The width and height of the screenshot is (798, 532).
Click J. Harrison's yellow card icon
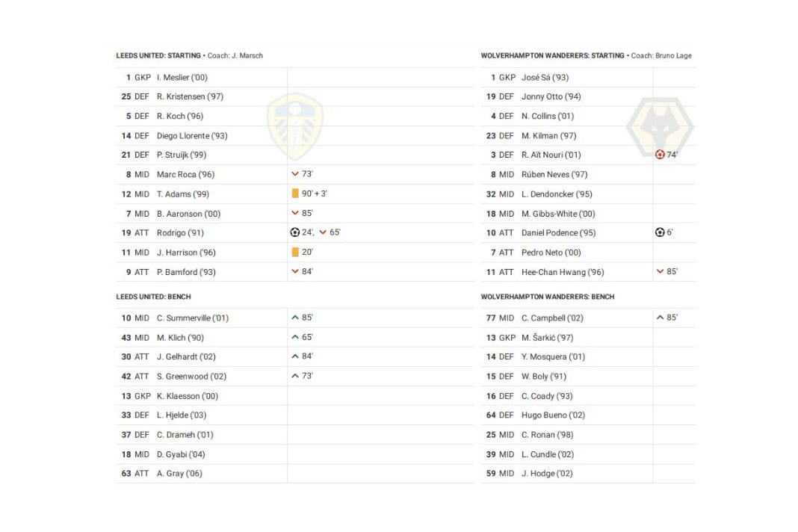click(295, 252)
